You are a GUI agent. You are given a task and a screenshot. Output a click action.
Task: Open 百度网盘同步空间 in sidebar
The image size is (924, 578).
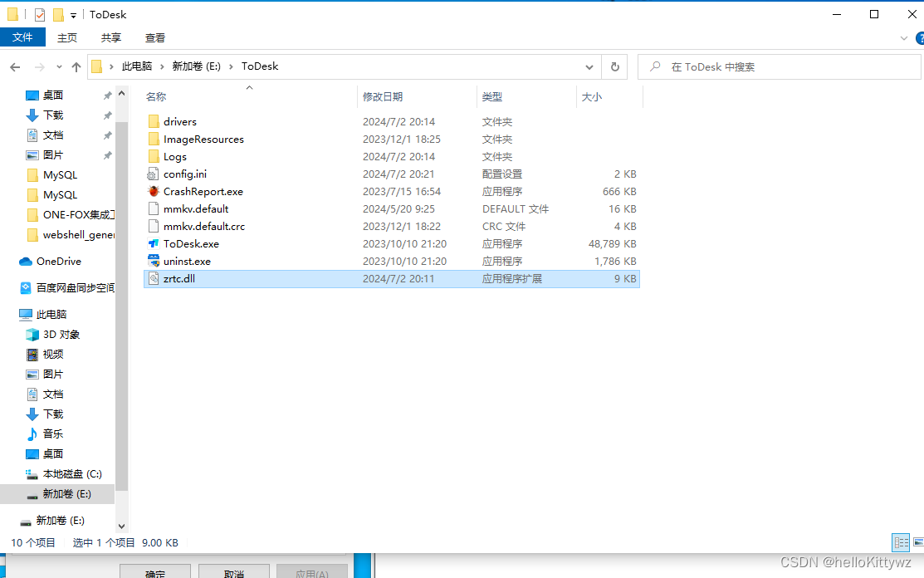[66, 287]
